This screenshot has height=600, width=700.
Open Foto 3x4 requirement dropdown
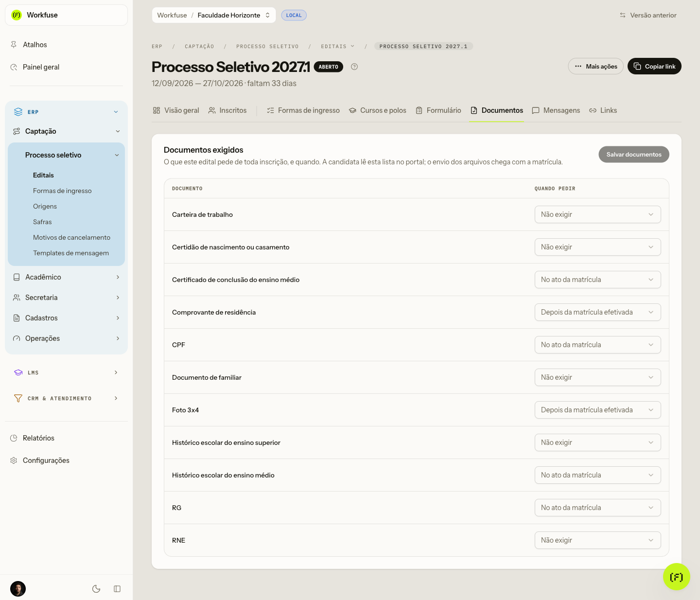pyautogui.click(x=597, y=410)
